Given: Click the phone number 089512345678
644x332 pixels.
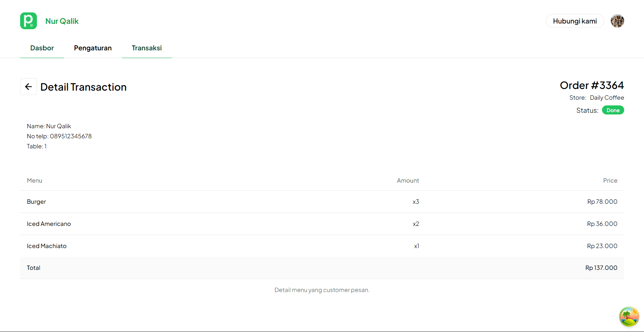Looking at the screenshot, I should coord(70,136).
